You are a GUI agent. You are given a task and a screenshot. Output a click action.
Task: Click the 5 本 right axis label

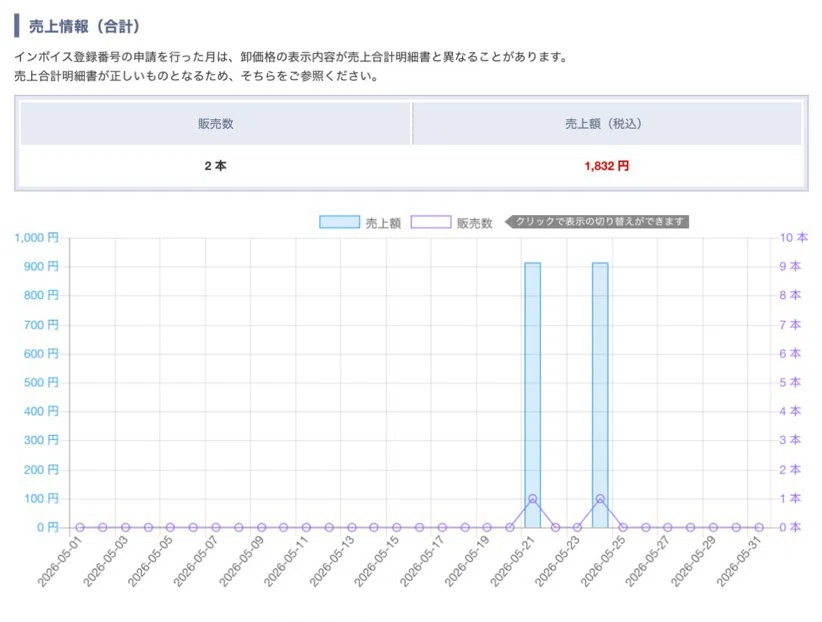[790, 382]
